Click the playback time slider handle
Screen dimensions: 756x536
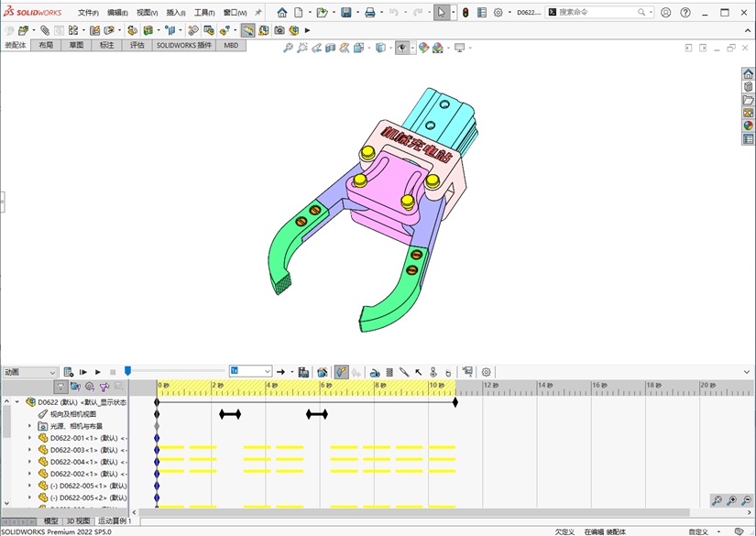[127, 371]
